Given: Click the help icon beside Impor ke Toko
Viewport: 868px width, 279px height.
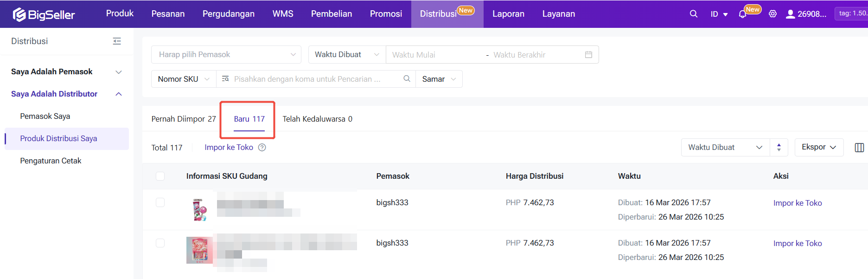Looking at the screenshot, I should tap(262, 148).
